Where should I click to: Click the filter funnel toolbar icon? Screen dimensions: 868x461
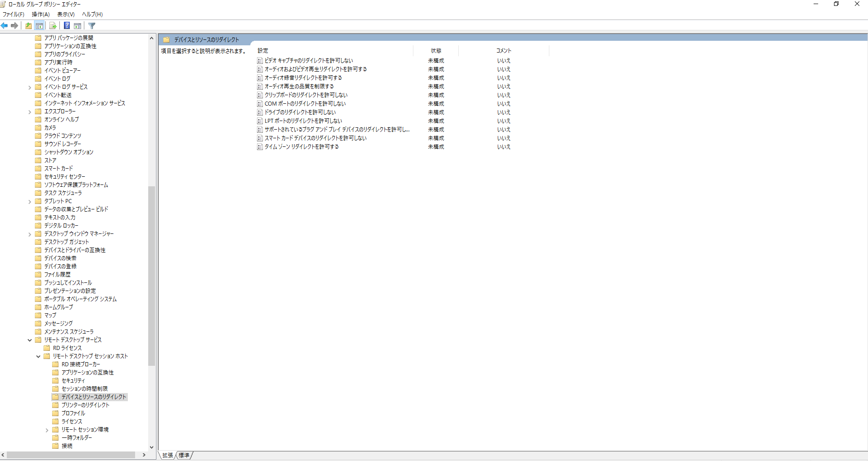click(92, 25)
